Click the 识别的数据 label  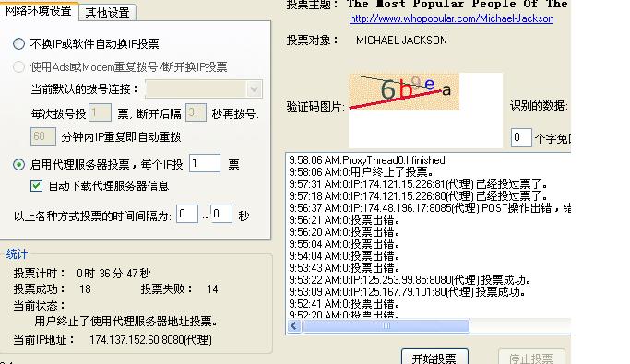point(540,106)
